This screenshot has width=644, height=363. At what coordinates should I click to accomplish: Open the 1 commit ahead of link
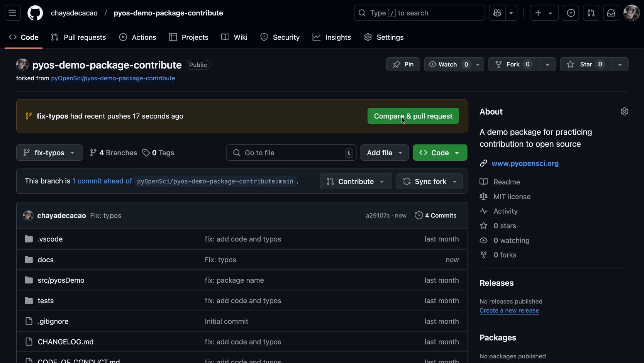[102, 181]
